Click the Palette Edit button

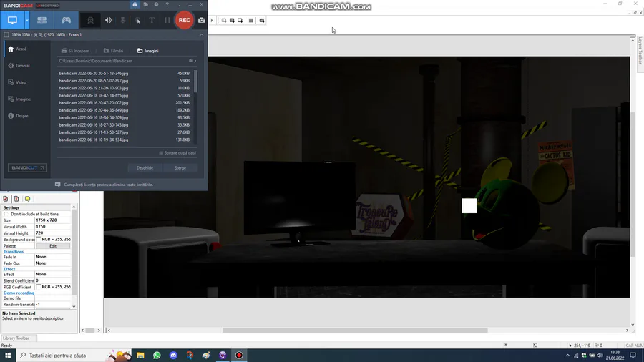pyautogui.click(x=53, y=246)
